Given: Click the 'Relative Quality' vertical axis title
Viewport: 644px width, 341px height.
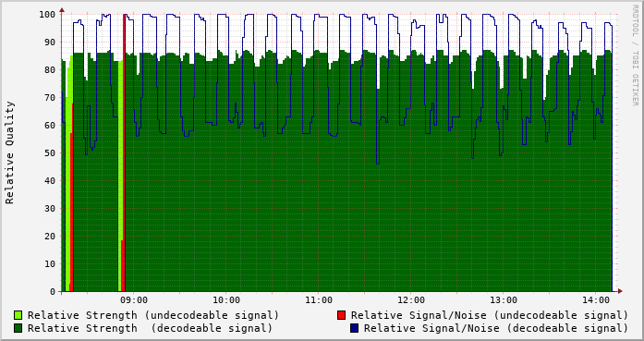Looking at the screenshot, I should click(x=9, y=152).
